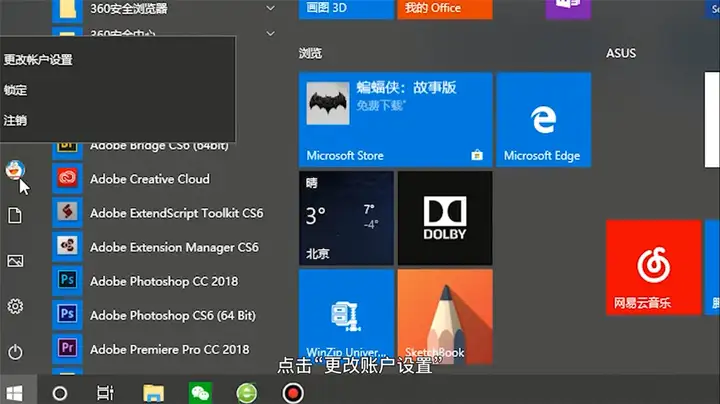720x404 pixels.
Task: Click the ASUS group header
Action: (621, 53)
